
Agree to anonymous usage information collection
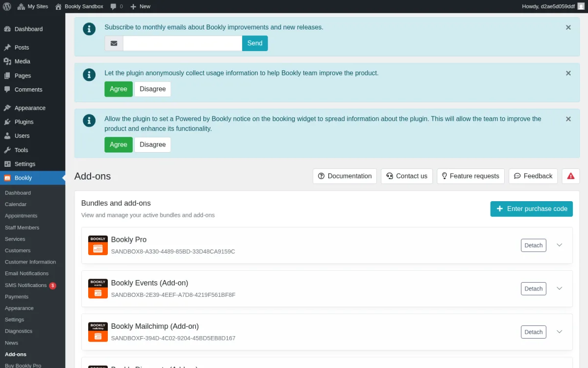point(119,89)
